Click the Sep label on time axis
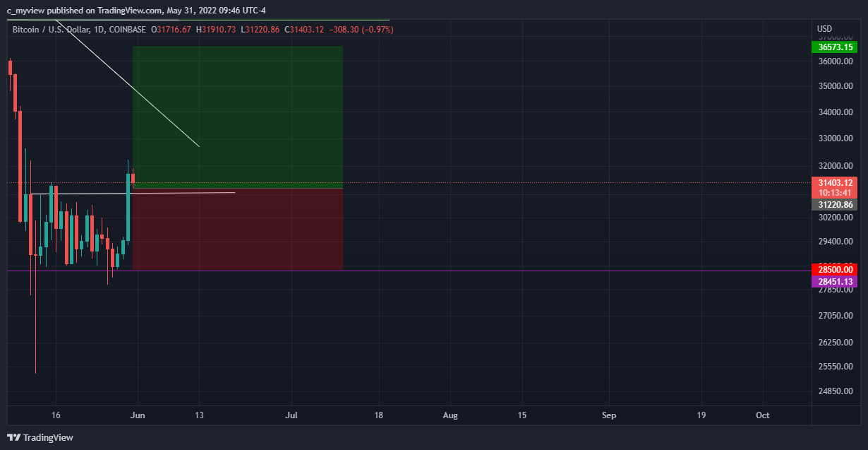The image size is (868, 450). tap(609, 415)
